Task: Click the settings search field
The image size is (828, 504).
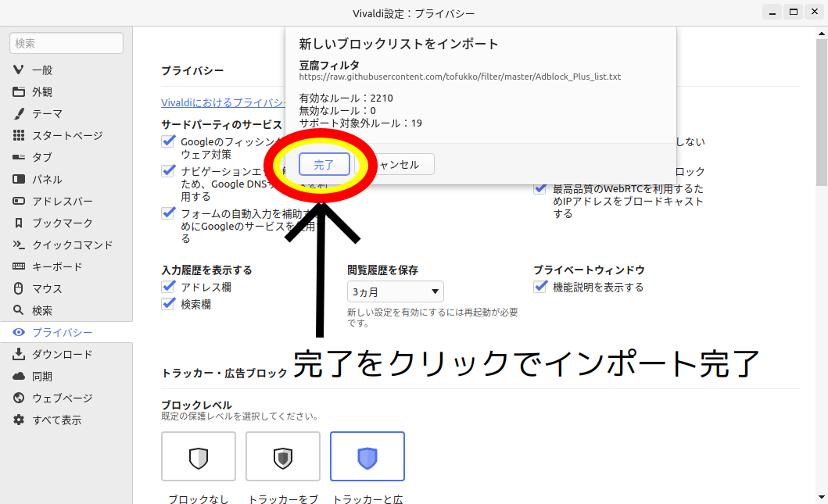Action: point(66,43)
